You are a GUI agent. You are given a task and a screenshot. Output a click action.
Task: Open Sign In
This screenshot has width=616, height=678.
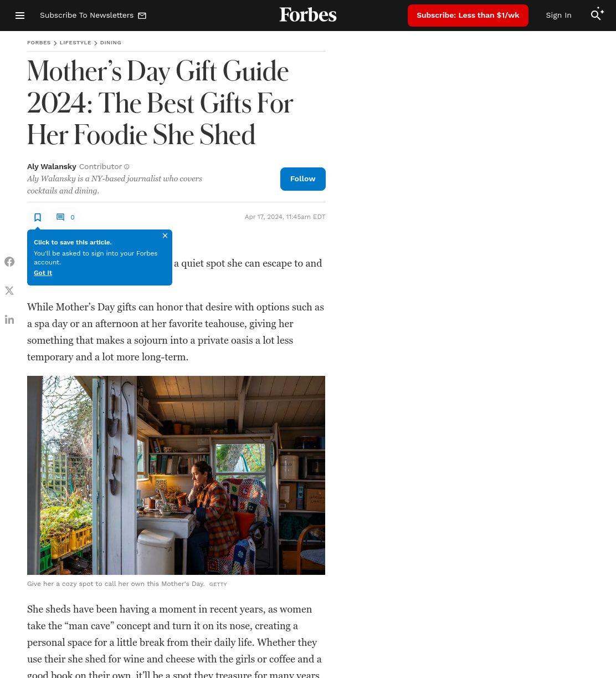[x=558, y=16]
